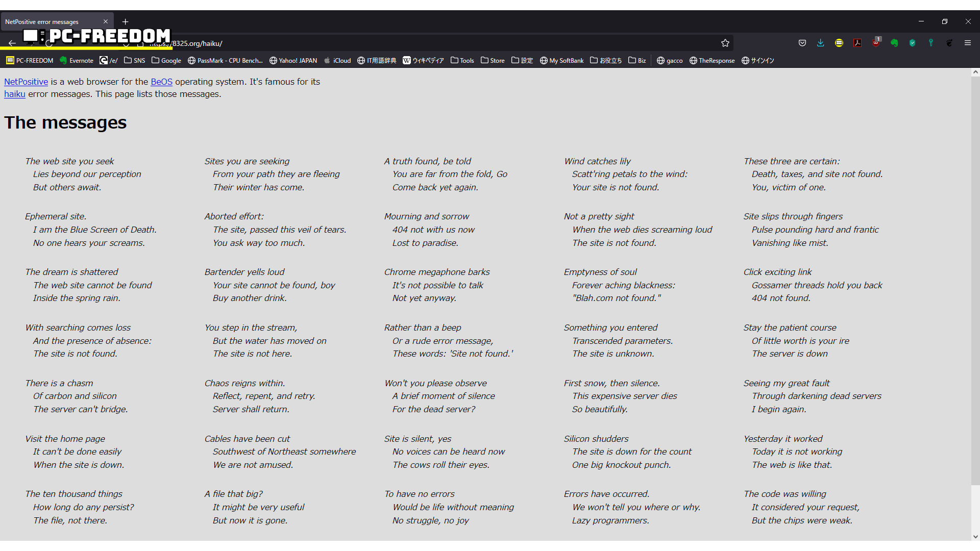Click the Yahoo! JAPAN bookmark
The height and width of the screenshot is (551, 980).
[x=293, y=61]
